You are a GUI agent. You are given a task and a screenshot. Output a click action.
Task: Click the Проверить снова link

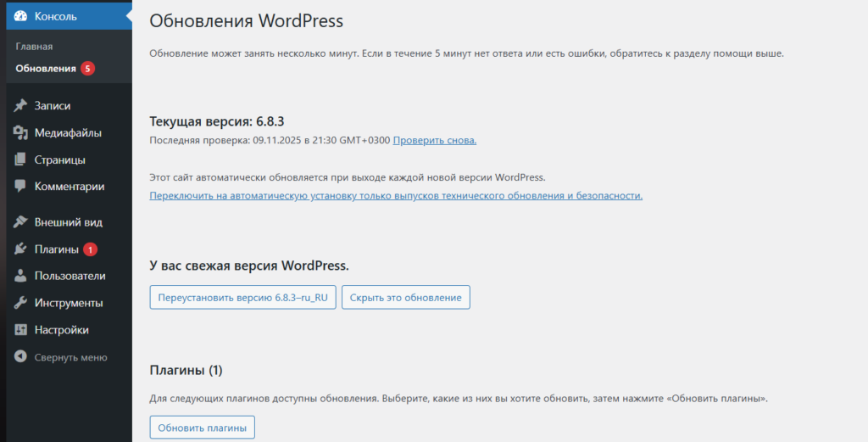(x=434, y=140)
